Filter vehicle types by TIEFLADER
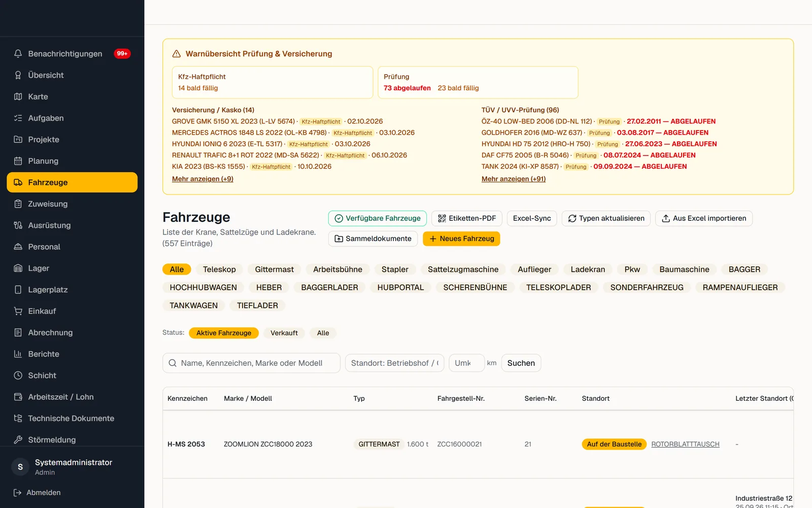This screenshot has height=508, width=812. (x=257, y=305)
